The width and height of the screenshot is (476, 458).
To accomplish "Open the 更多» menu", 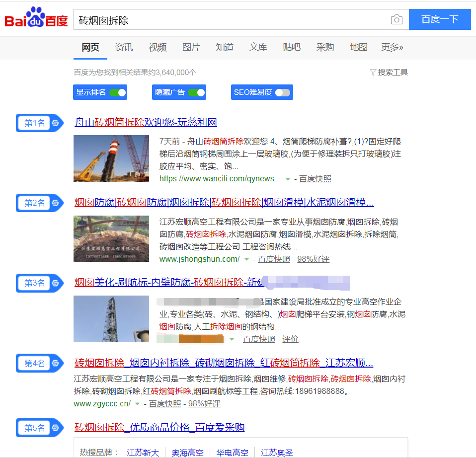I will (x=392, y=47).
